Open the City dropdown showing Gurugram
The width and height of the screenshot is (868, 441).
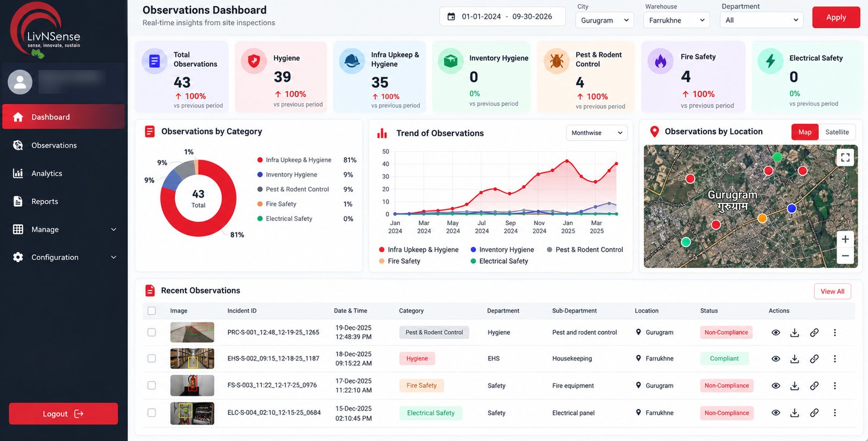604,20
